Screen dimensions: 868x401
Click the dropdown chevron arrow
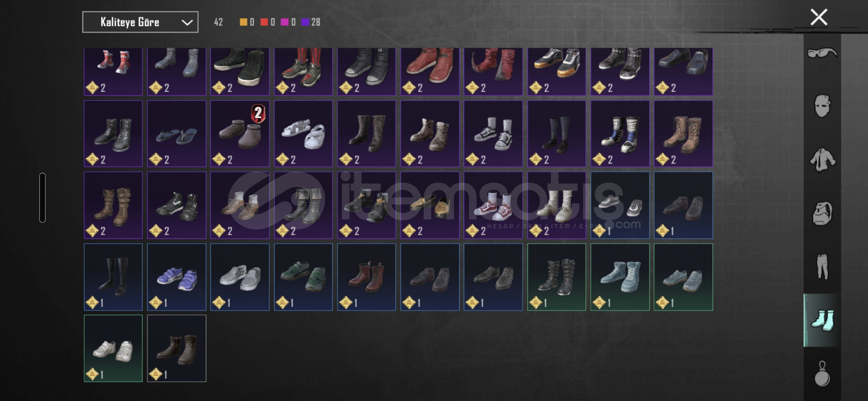pos(187,23)
